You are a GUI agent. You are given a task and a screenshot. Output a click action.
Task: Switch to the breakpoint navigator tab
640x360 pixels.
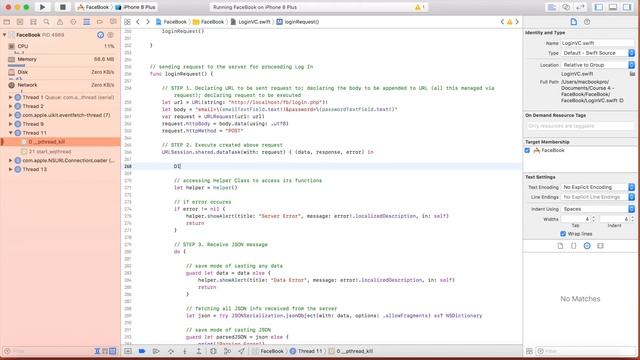(x=100, y=22)
